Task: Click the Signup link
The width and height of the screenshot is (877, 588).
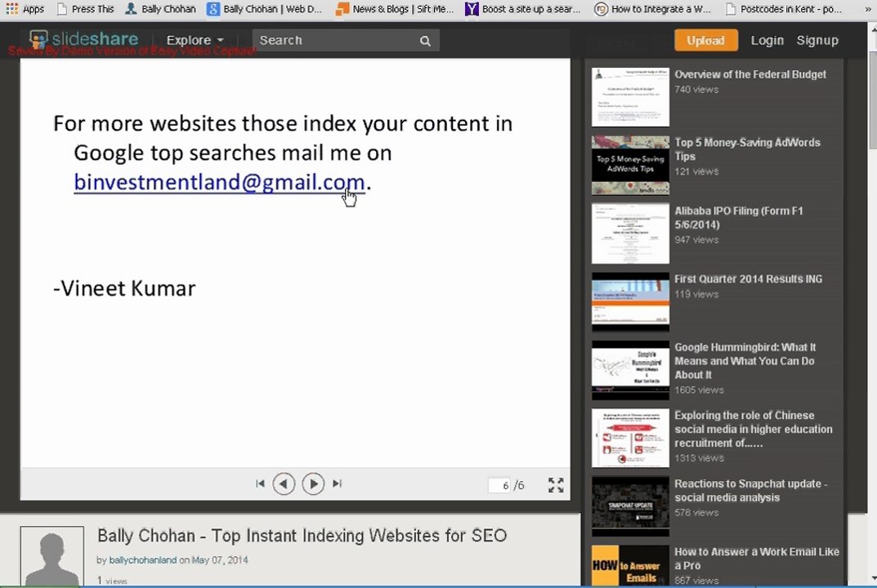Action: pos(817,40)
